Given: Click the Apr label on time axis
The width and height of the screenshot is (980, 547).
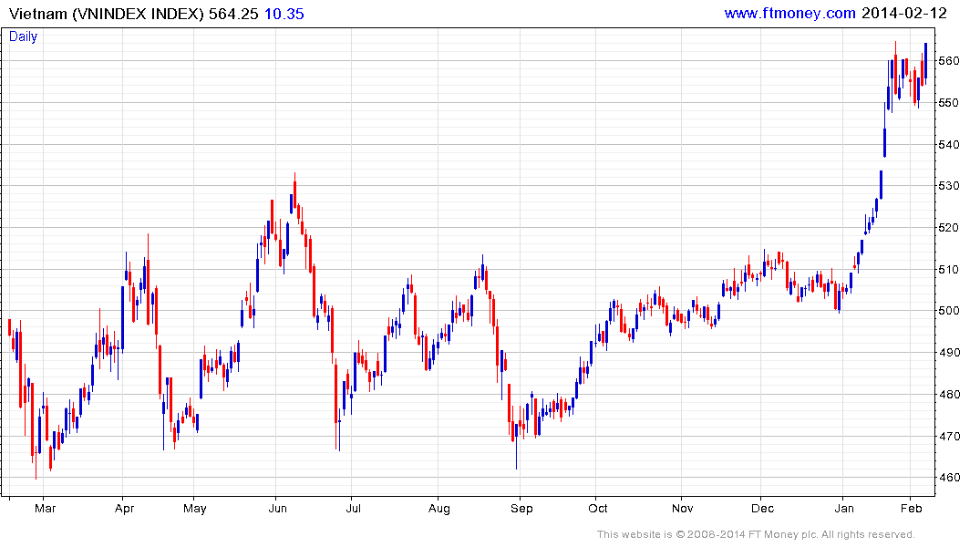Looking at the screenshot, I should coord(124,509).
